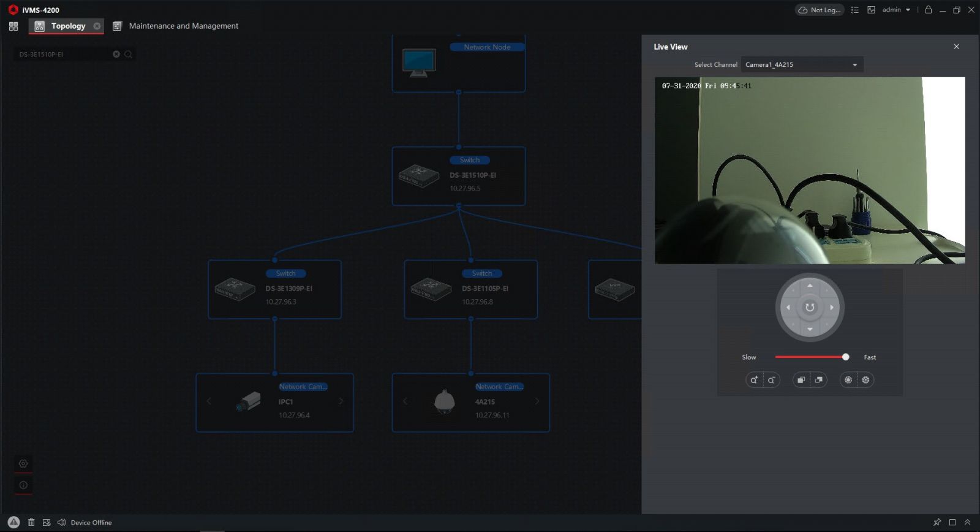The height and width of the screenshot is (532, 980).
Task: Start PTZ auto-scan from center button
Action: [810, 308]
